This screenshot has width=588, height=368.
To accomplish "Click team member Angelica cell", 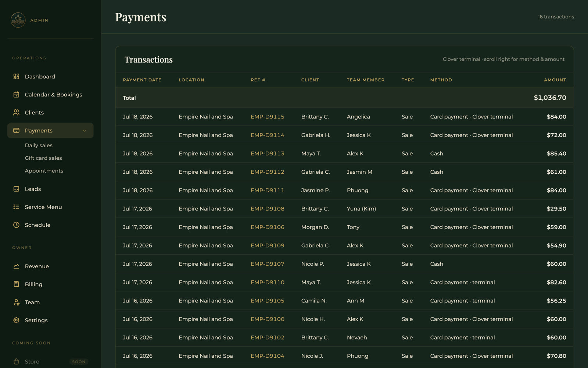I will (358, 117).
